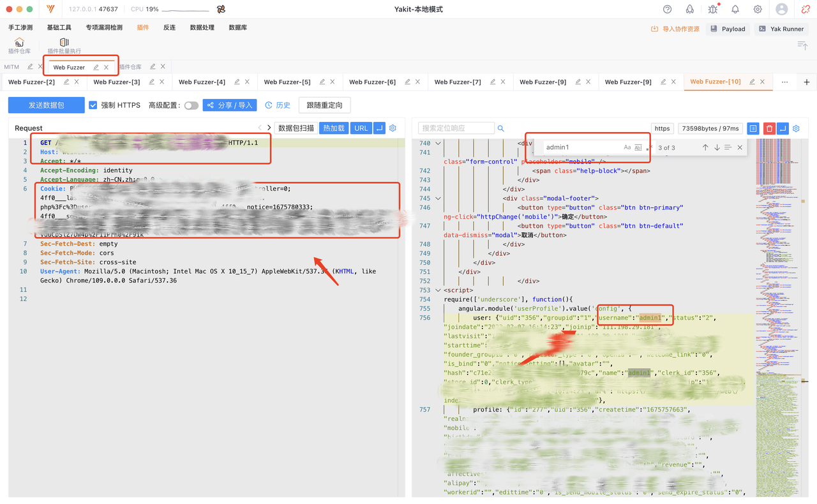Click the red broken-link connection icon
The width and height of the screenshot is (817, 504).
point(806,10)
